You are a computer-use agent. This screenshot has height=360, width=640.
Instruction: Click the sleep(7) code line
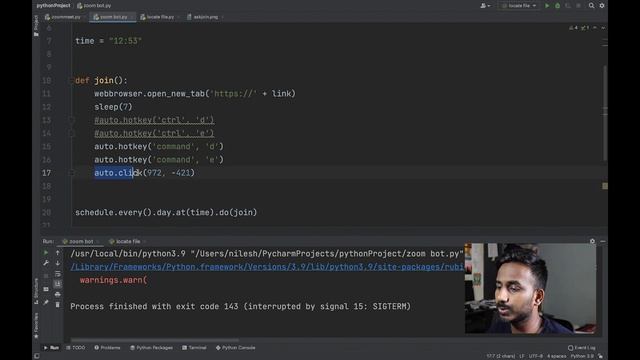(x=113, y=107)
